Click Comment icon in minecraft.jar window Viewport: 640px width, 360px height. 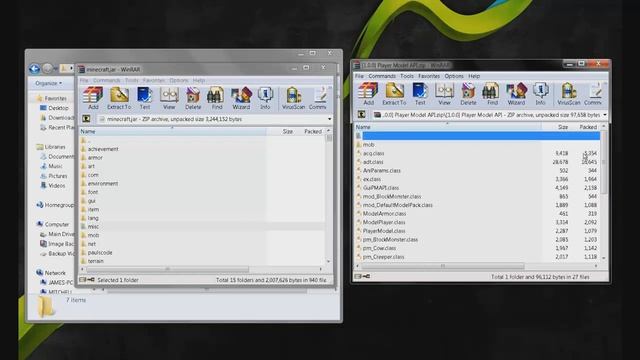(318, 98)
